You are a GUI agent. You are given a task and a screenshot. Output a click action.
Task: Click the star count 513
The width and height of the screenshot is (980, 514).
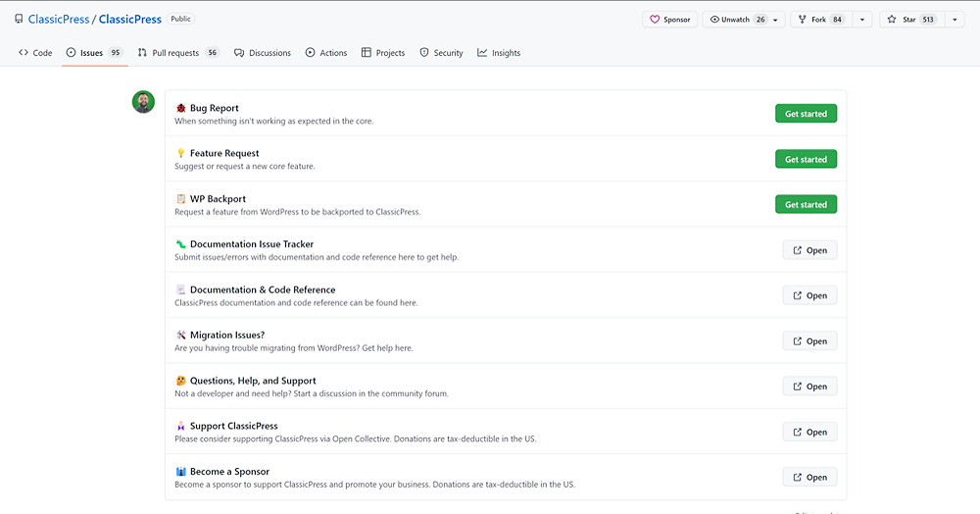(928, 20)
